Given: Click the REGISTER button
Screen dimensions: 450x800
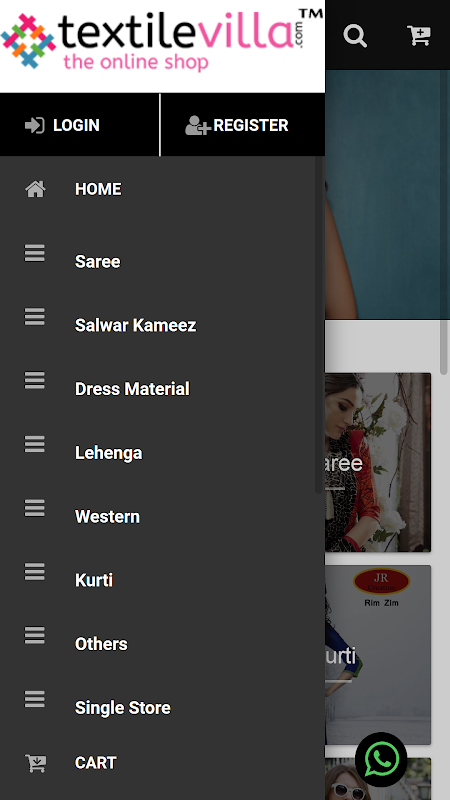Looking at the screenshot, I should (x=243, y=125).
